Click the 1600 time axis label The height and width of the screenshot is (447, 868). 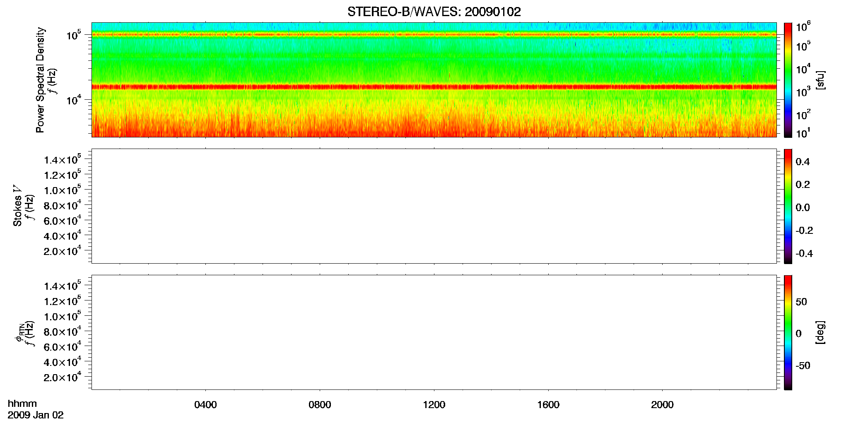tap(548, 405)
